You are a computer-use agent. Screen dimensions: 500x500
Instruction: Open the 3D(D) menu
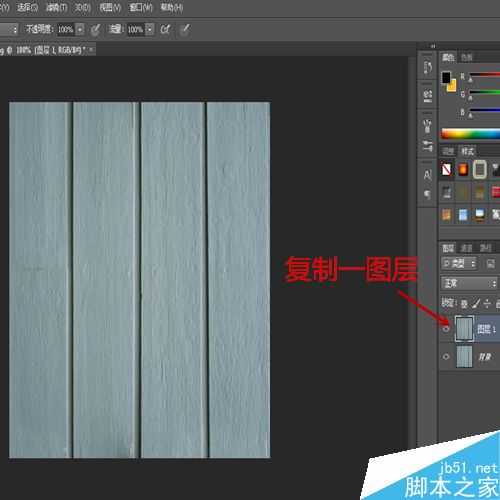[82, 8]
